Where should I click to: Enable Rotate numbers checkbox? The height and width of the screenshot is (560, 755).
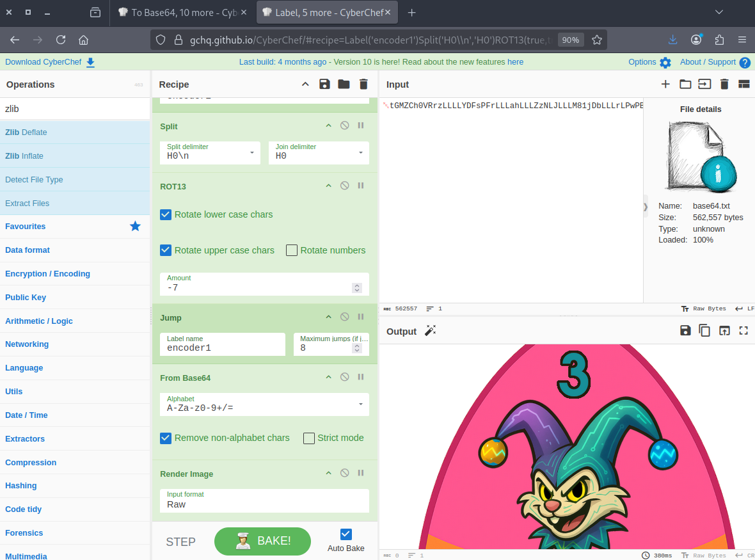292,250
